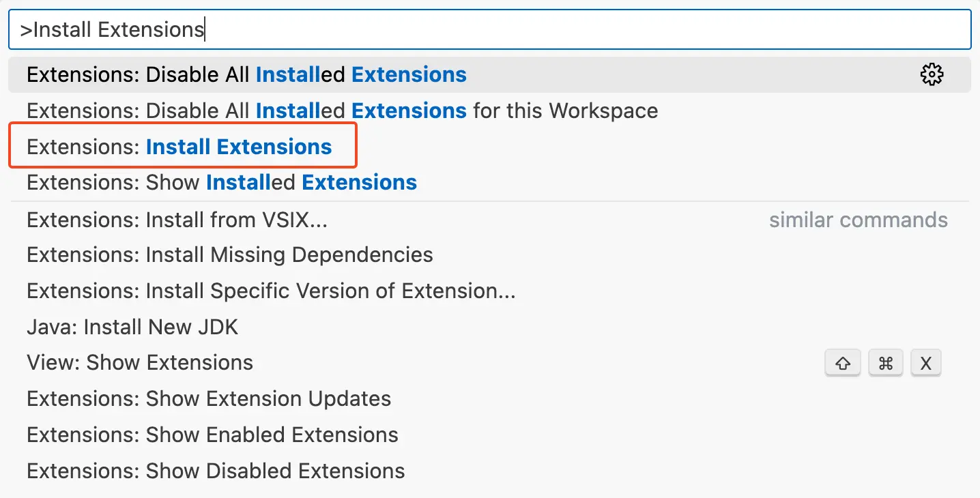Click the gear icon to configure keybinding
Screen dimensions: 980x498
[932, 74]
